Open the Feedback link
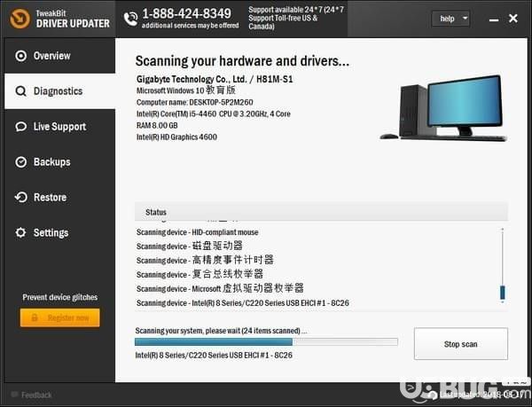This screenshot has height=407, width=532. 36,395
